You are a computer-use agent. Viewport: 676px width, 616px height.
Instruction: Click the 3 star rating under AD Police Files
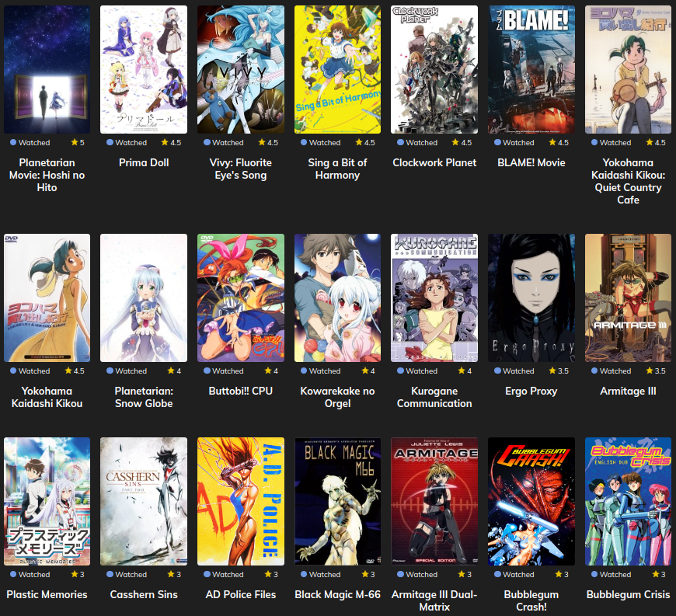point(272,574)
